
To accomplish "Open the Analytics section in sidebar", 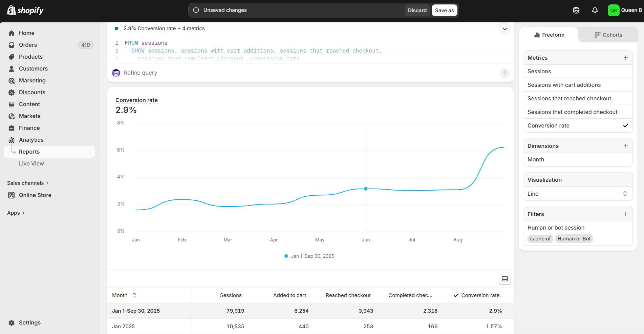I will pos(31,140).
